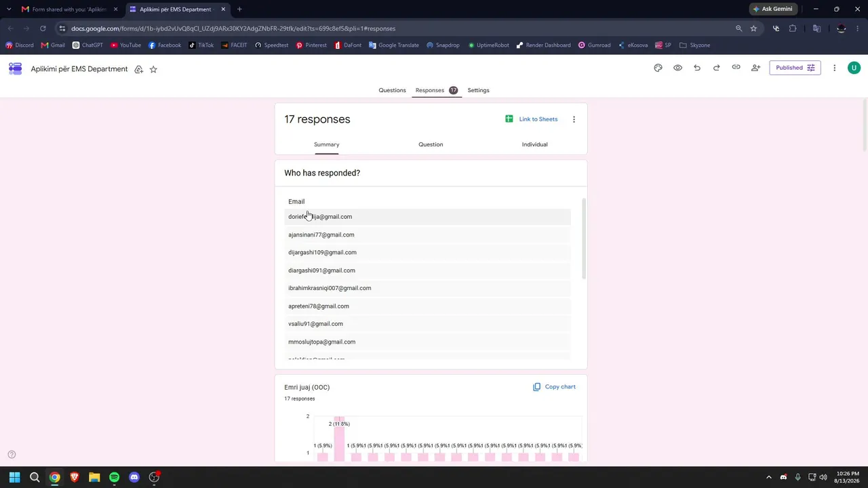Expand the system tray hidden icons chevron

click(x=768, y=477)
